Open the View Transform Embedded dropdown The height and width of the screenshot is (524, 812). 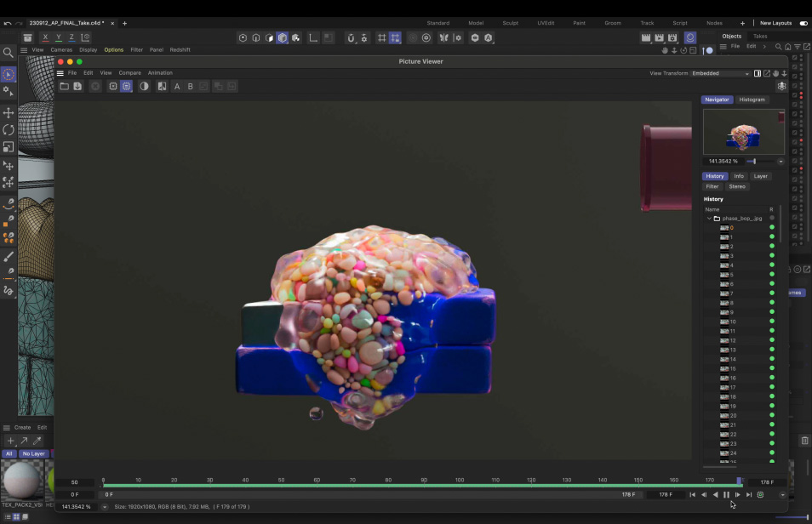click(721, 73)
